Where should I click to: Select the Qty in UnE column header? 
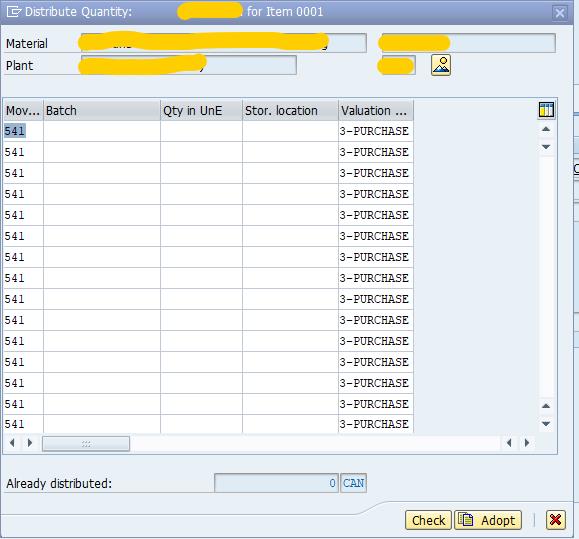[x=202, y=110]
